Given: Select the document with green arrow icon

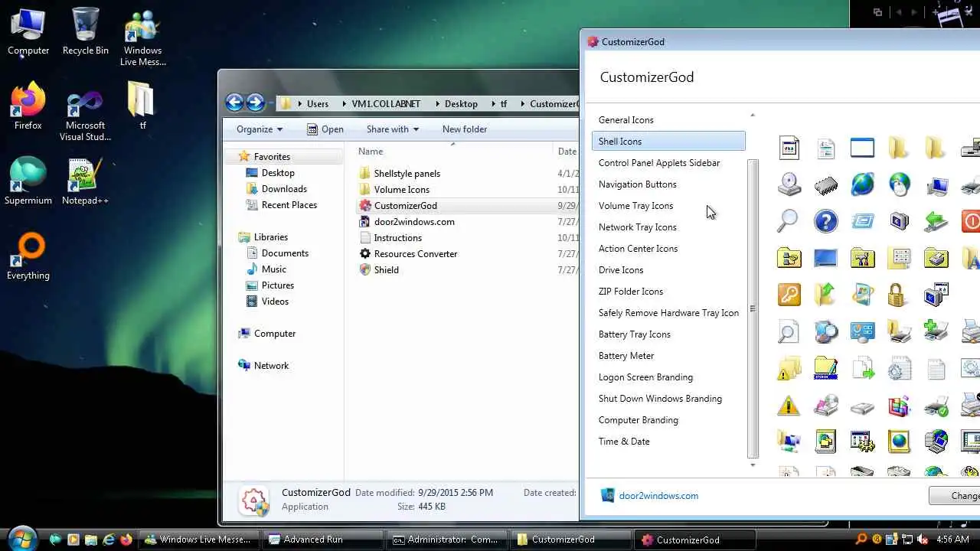Looking at the screenshot, I should [x=862, y=369].
